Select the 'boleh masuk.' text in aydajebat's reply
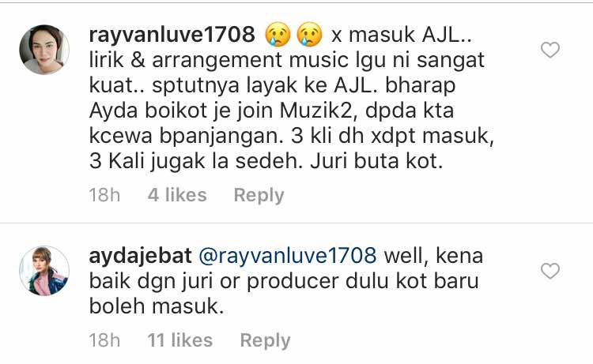Screen dimensions: 593x364 (157, 306)
